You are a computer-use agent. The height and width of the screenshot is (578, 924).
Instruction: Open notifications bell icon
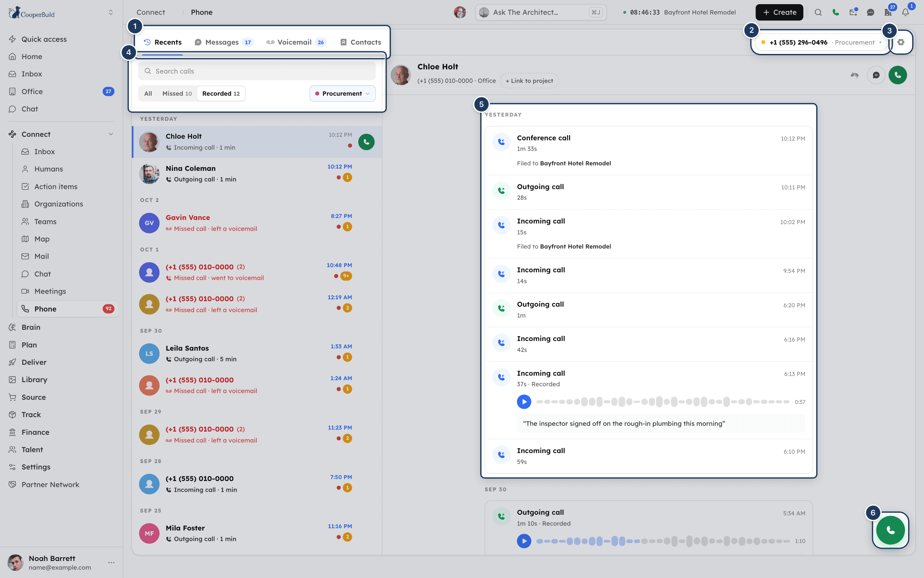tap(905, 12)
